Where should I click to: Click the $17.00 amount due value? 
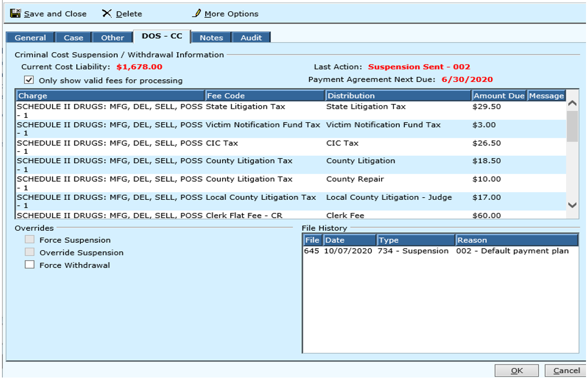tap(487, 197)
